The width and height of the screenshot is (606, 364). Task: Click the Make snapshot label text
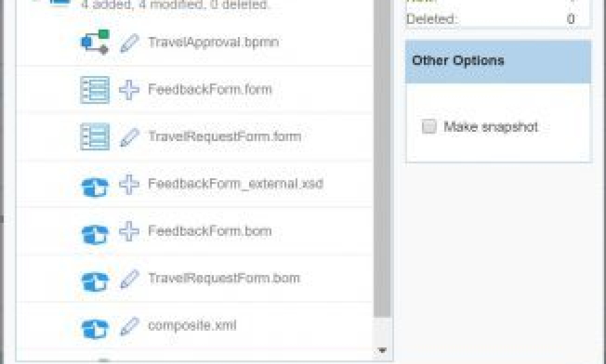click(x=491, y=127)
